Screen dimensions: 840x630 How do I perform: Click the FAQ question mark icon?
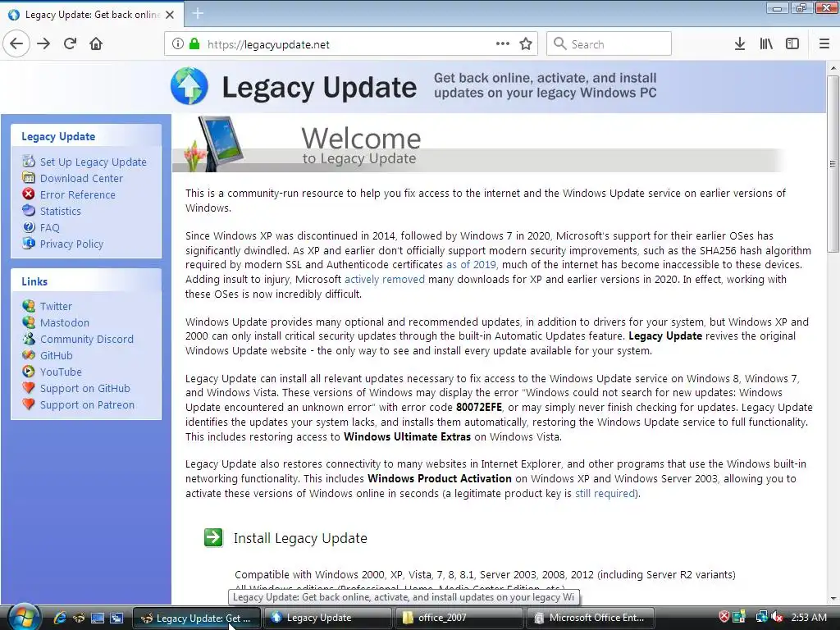pos(29,227)
